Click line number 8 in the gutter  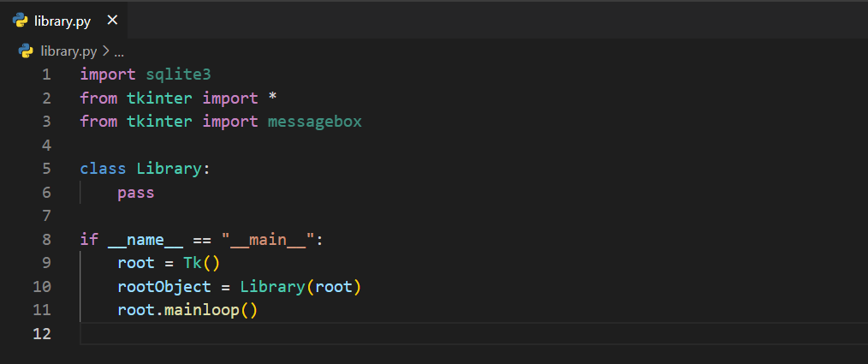click(45, 240)
